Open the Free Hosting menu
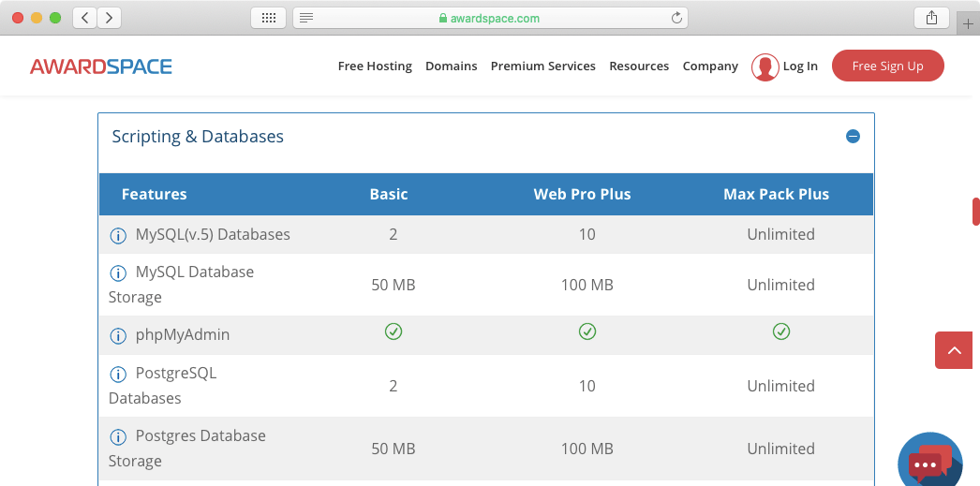This screenshot has height=486, width=980. 375,66
